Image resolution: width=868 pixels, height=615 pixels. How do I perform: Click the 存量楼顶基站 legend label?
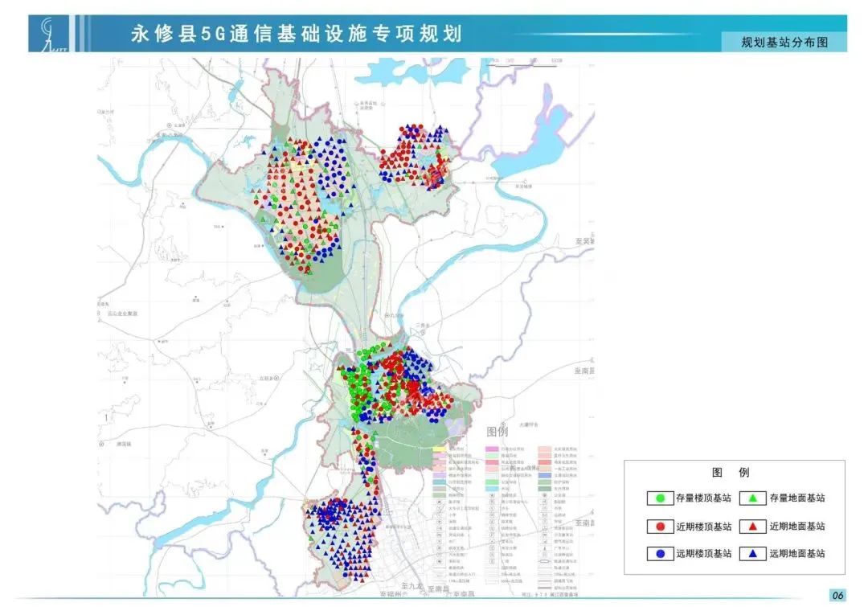(x=703, y=498)
